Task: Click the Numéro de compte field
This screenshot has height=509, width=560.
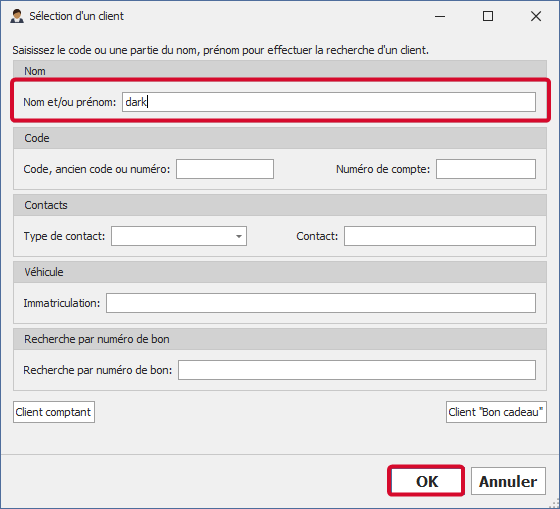Action: (486, 169)
